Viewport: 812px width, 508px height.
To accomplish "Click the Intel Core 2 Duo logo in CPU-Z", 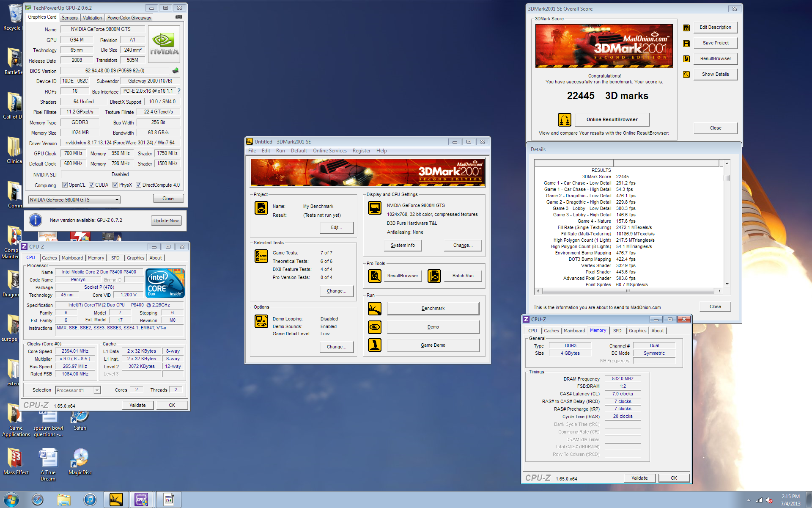I will (x=165, y=283).
